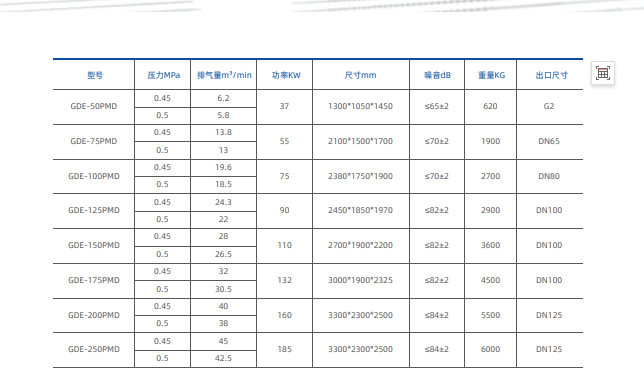The width and height of the screenshot is (644, 383).
Task: Select the 噪音dB column header
Action: [x=437, y=75]
